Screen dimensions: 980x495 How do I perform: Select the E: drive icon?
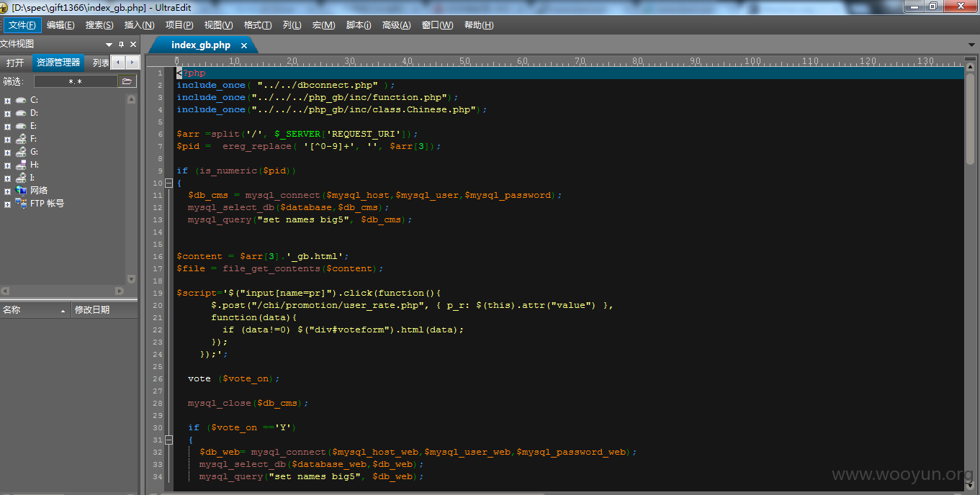[x=21, y=126]
